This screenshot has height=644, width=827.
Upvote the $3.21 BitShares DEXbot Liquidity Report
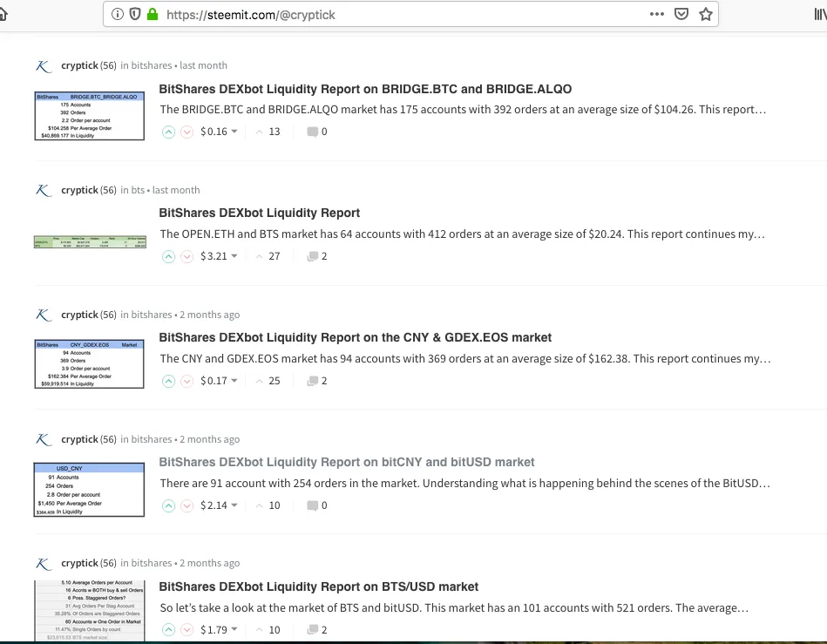[168, 256]
